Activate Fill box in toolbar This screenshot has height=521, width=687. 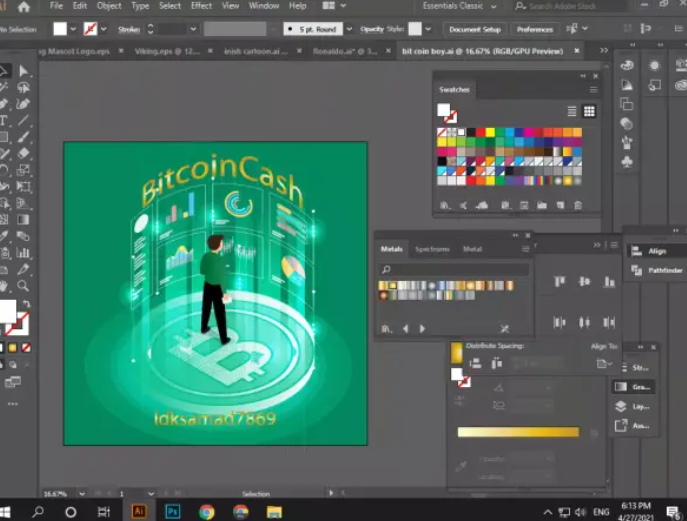7,311
